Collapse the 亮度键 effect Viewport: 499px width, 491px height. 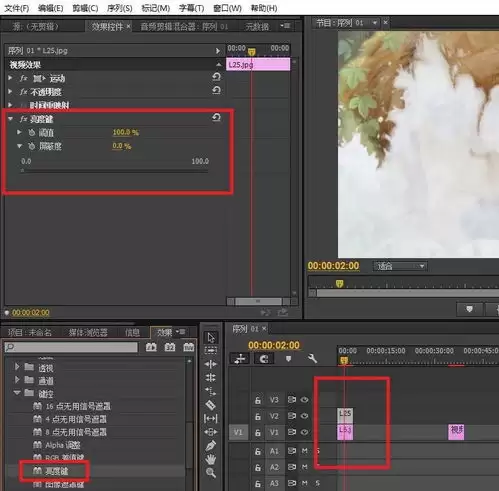(x=10, y=118)
